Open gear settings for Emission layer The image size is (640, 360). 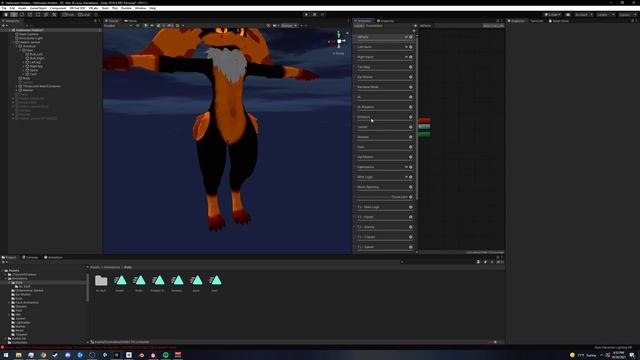point(411,117)
